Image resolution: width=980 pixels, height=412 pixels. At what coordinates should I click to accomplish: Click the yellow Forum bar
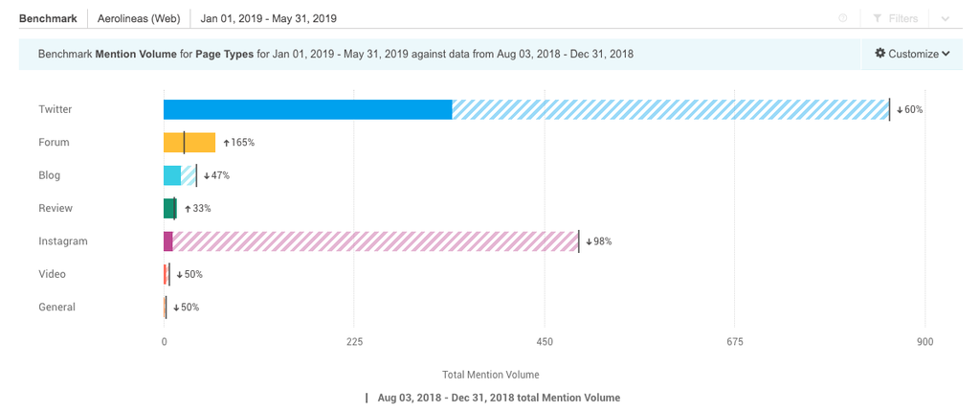tap(189, 143)
